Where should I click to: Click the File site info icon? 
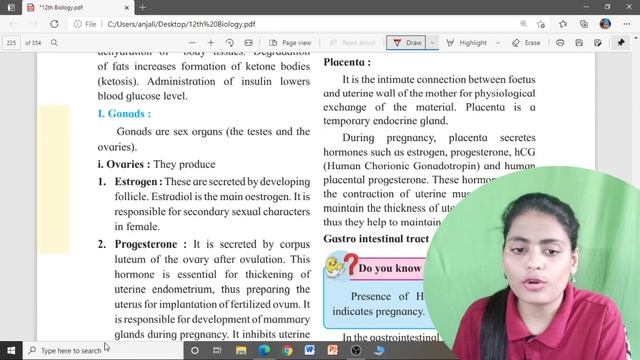coord(85,24)
